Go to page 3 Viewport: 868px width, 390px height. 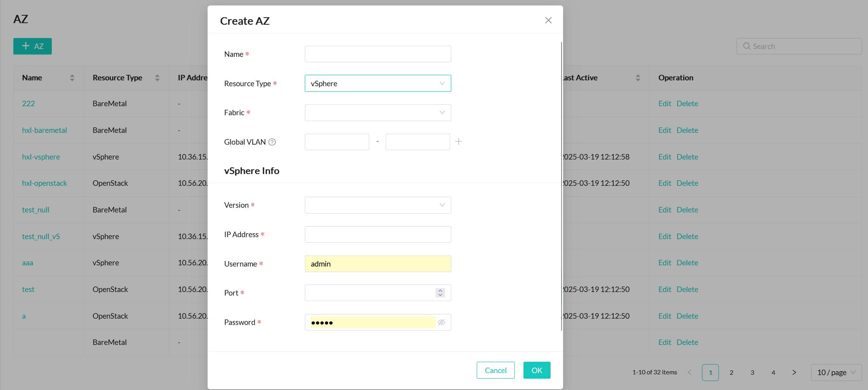pos(752,372)
